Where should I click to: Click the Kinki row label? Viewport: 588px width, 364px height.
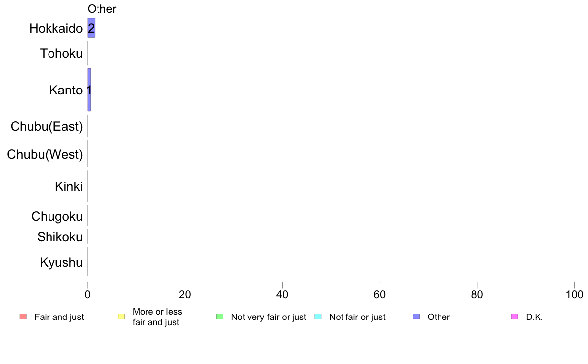(x=69, y=186)
